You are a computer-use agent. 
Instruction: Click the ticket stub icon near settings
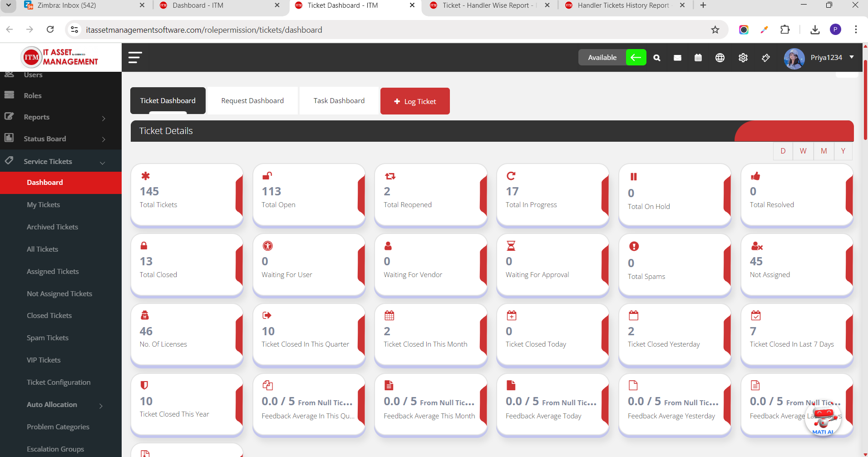(765, 58)
